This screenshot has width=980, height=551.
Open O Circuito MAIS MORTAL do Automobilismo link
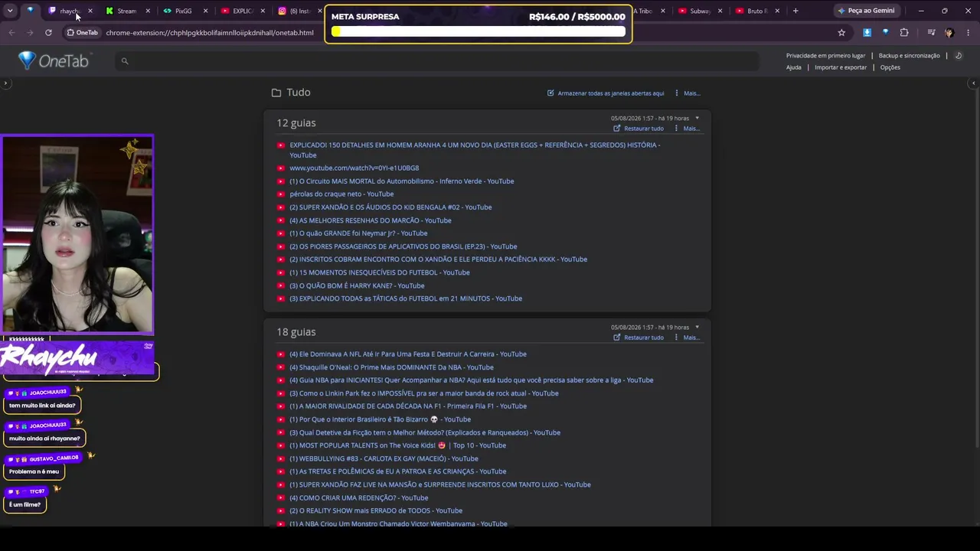tap(402, 181)
